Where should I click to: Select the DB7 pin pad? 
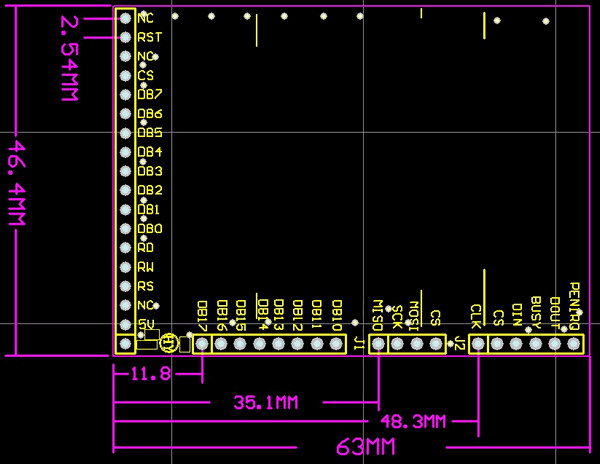coord(126,95)
